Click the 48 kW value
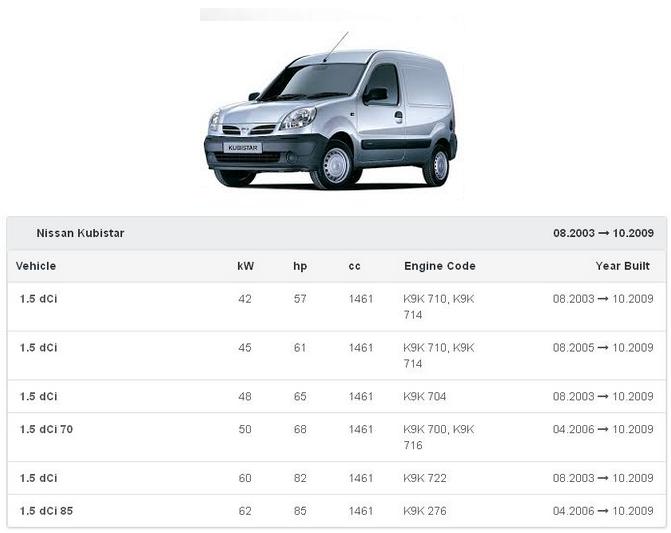The width and height of the screenshot is (671, 533). [245, 396]
